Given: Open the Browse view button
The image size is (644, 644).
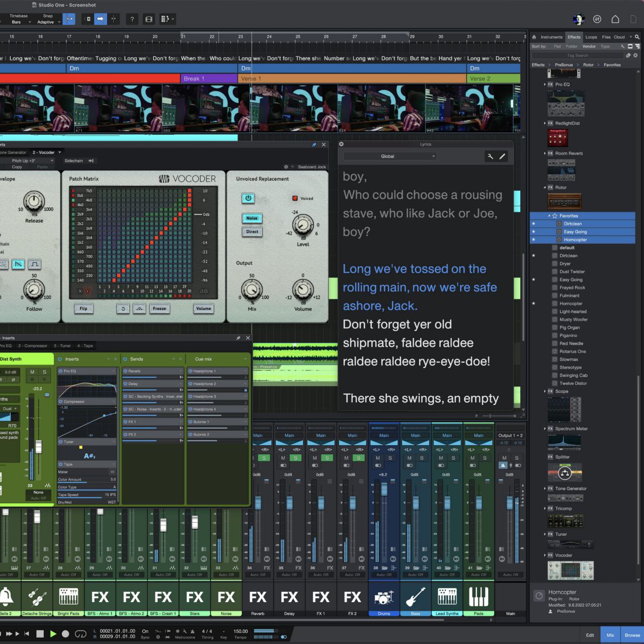Looking at the screenshot, I should pos(632,635).
